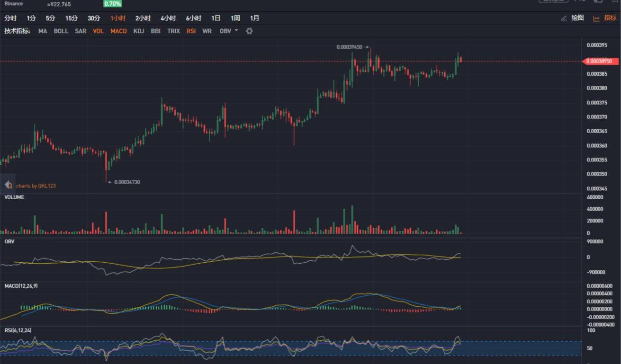Switch to the 1日 daily timeframe

tap(216, 18)
